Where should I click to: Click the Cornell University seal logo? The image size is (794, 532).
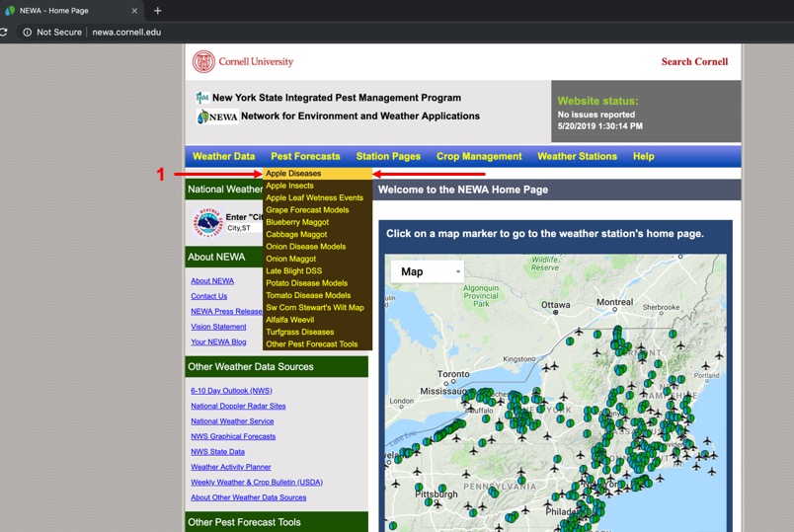tap(203, 62)
